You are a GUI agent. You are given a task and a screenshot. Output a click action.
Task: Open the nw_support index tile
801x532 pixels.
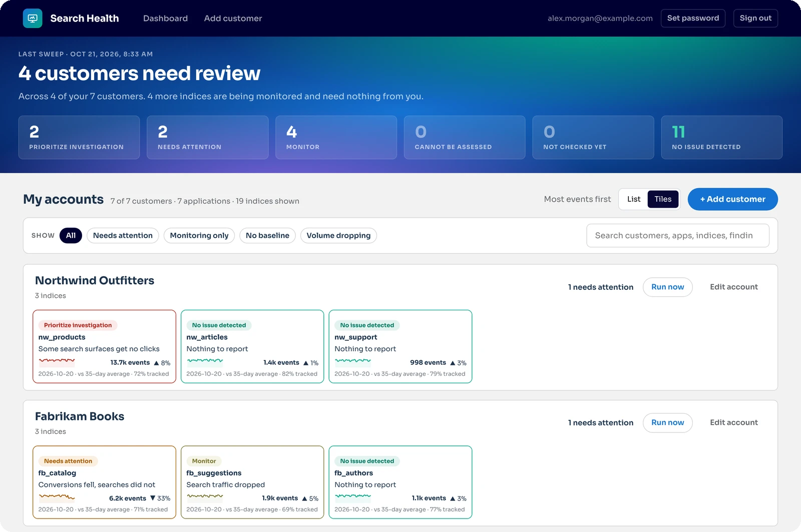click(400, 346)
